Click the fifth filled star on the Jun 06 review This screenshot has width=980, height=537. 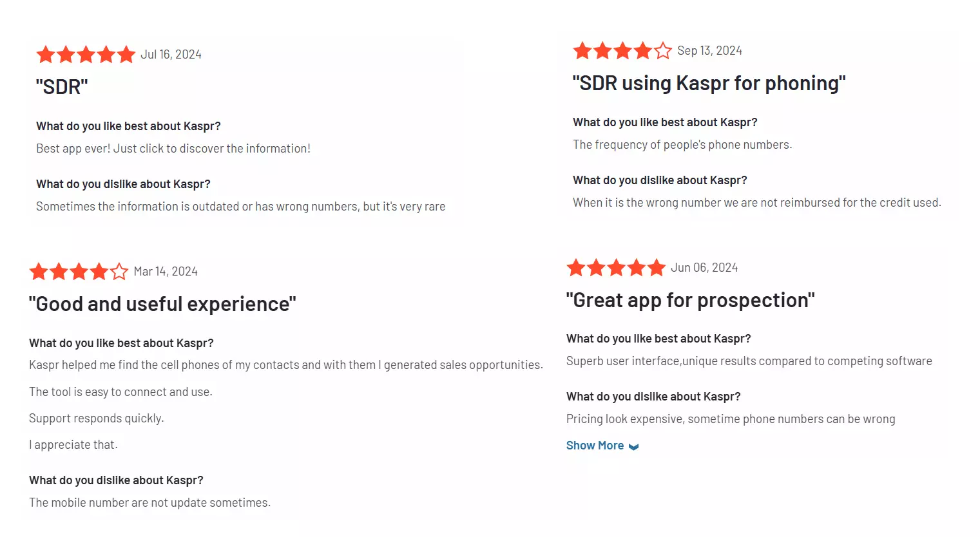click(x=656, y=267)
